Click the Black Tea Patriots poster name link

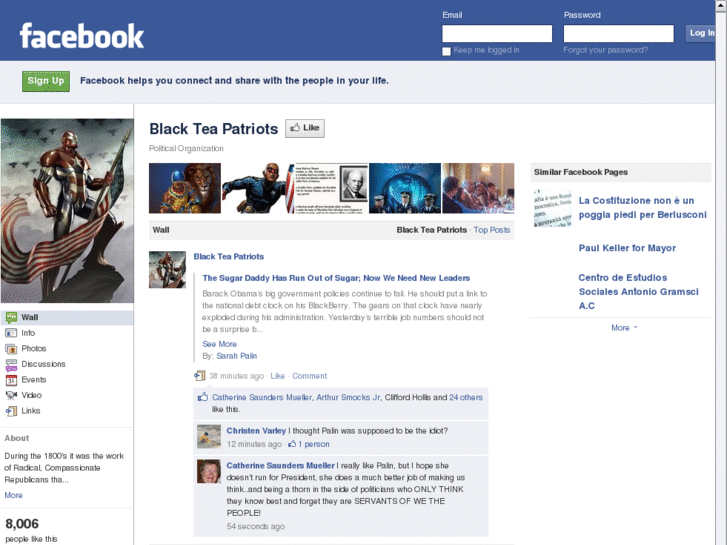point(229,257)
